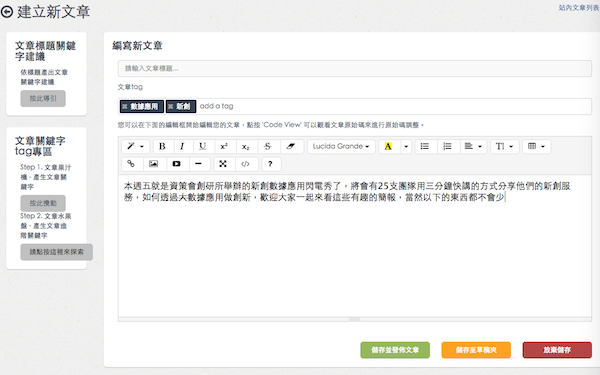Apply the yellow highlight color A button

[x=388, y=147]
